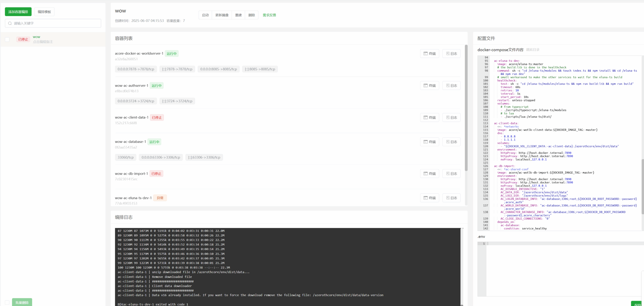Click 更新镜像 to update images

coord(222,15)
